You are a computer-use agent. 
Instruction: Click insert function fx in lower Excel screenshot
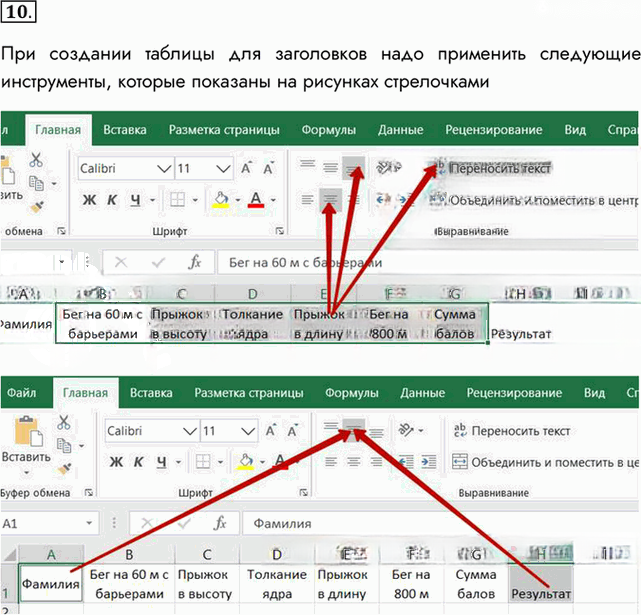pyautogui.click(x=220, y=523)
